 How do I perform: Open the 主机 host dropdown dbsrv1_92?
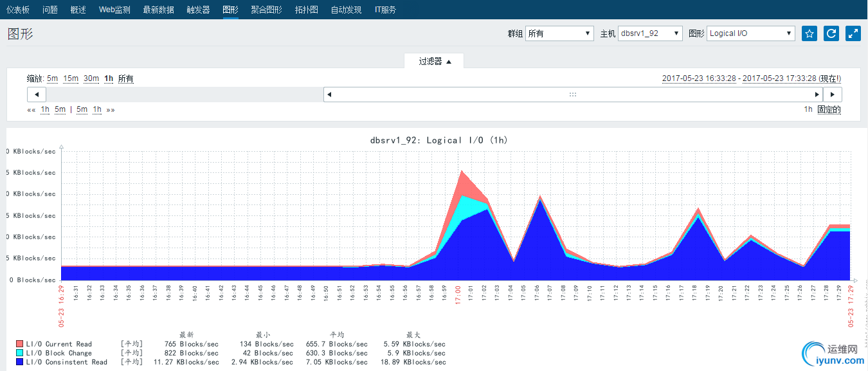(x=650, y=33)
